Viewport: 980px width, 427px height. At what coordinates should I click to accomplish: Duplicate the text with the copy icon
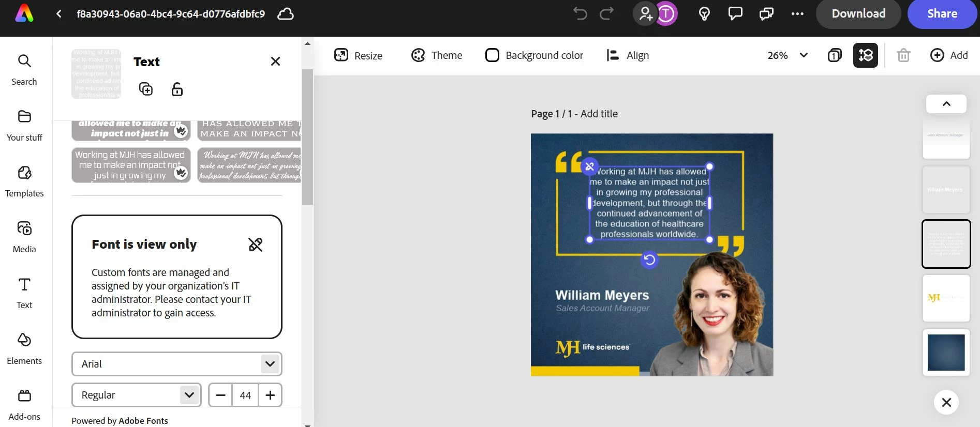[146, 89]
